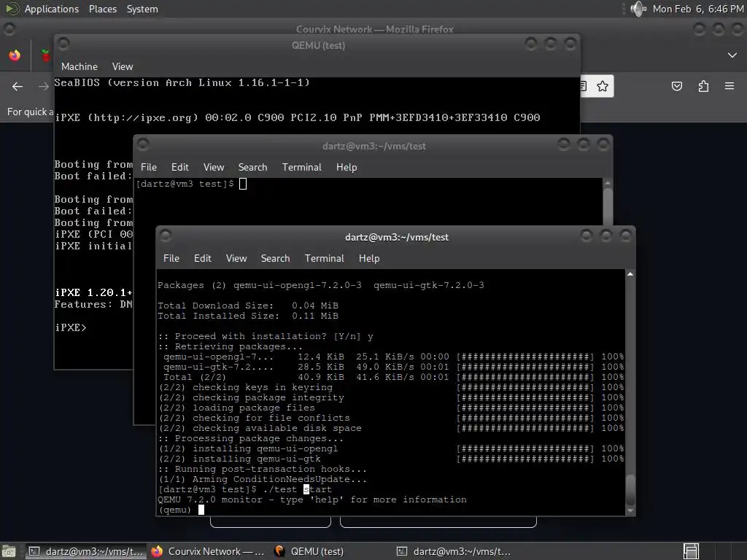Click the front terminal scrollbar thumb
This screenshot has height=560, width=747.
[630, 489]
